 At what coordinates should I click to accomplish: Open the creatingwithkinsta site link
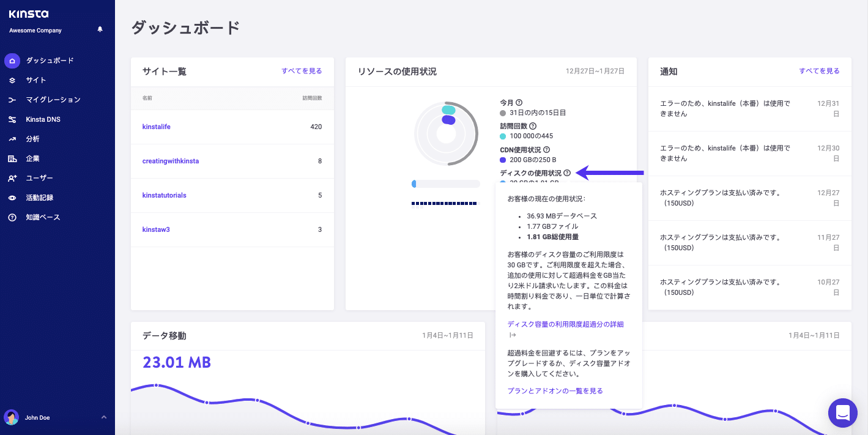pos(171,161)
